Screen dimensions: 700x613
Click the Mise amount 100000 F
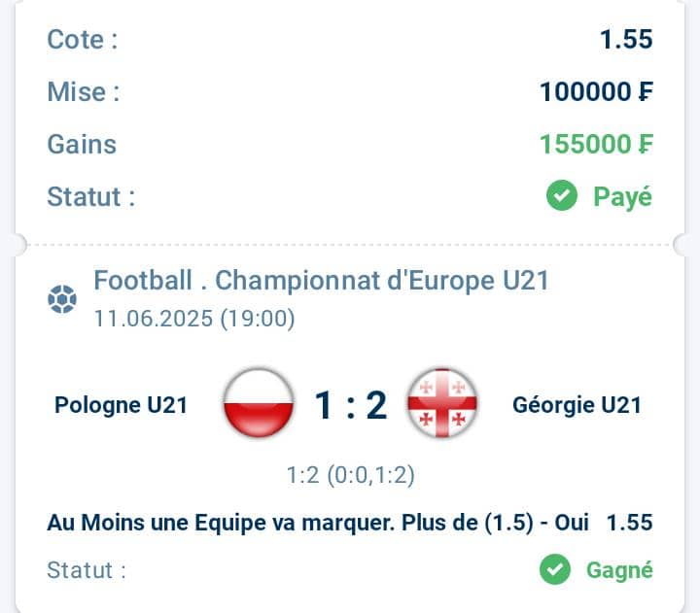(x=596, y=91)
